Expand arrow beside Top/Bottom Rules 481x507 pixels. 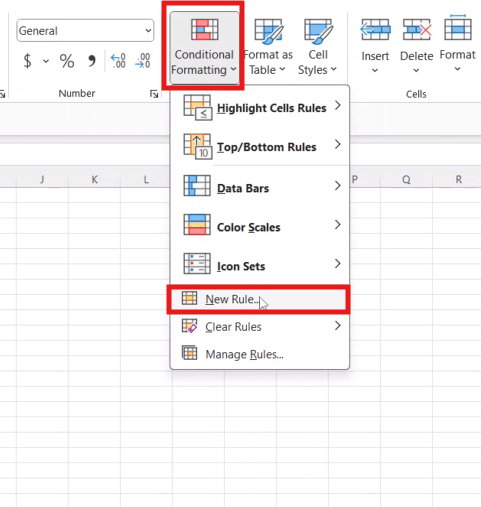338,144
